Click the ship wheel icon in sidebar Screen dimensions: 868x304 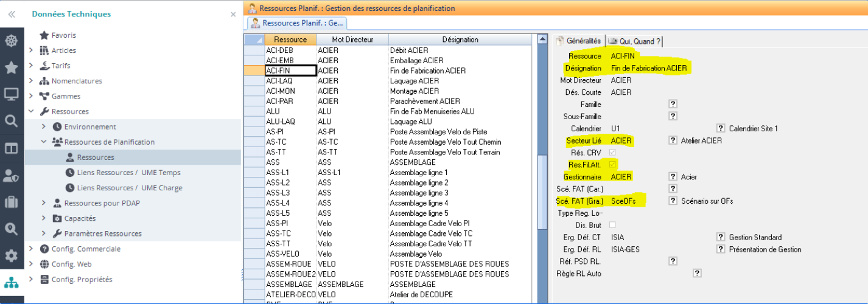pyautogui.click(x=11, y=41)
